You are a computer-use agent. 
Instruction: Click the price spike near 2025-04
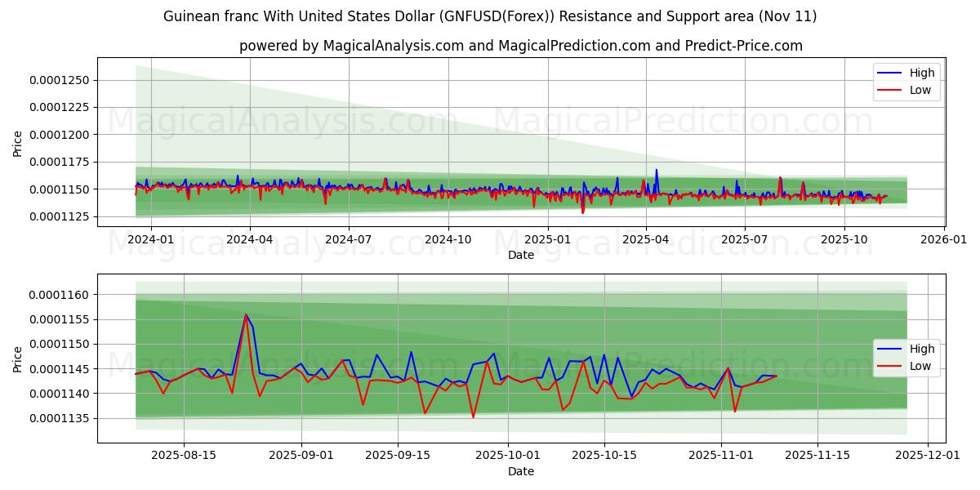click(x=656, y=171)
